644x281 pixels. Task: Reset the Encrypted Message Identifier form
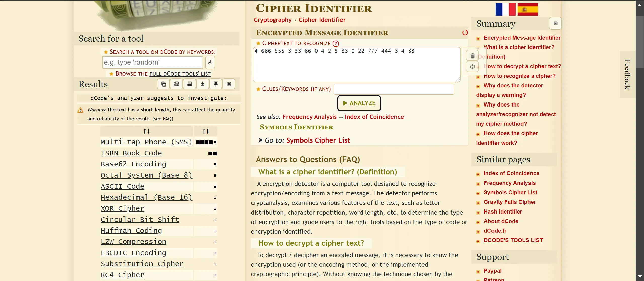465,33
